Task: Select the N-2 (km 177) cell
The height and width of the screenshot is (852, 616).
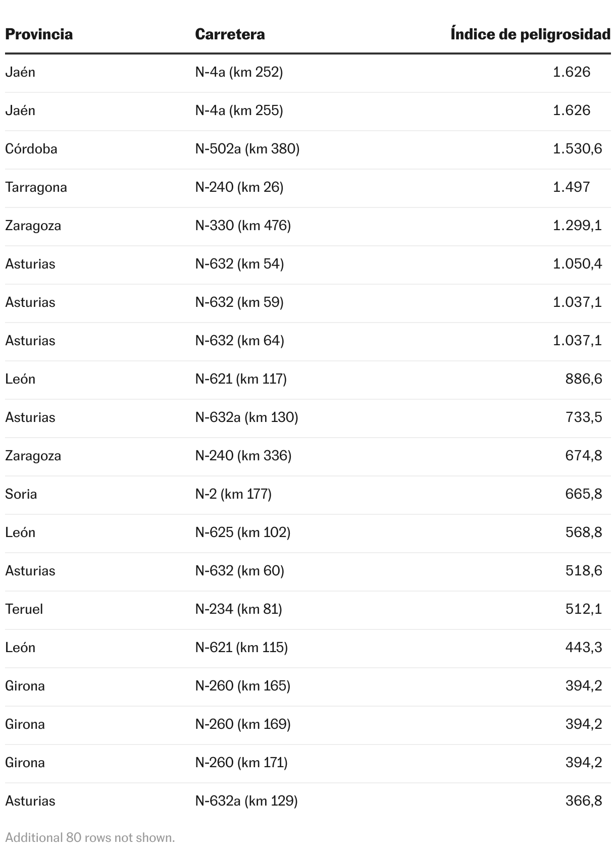Action: click(x=233, y=494)
